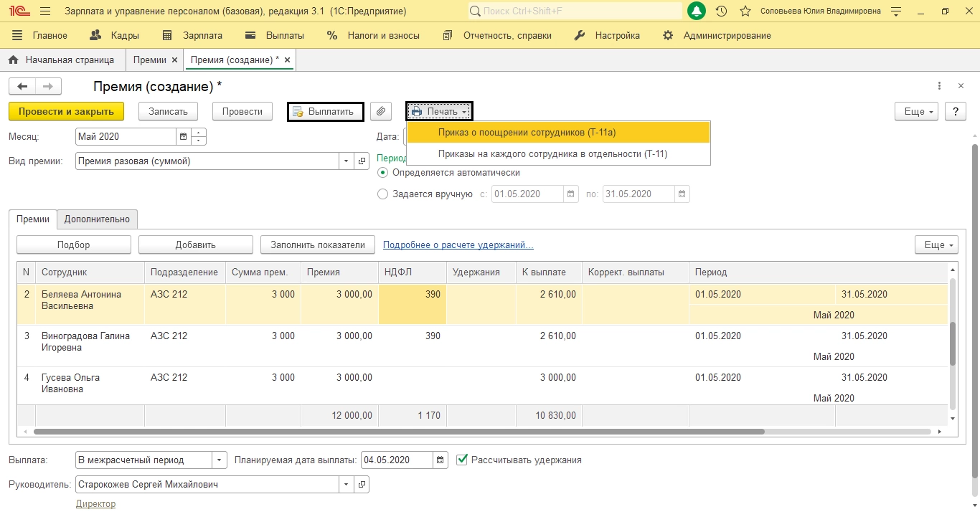Open history clock icon in title bar
The width and height of the screenshot is (980, 522).
[x=722, y=11]
